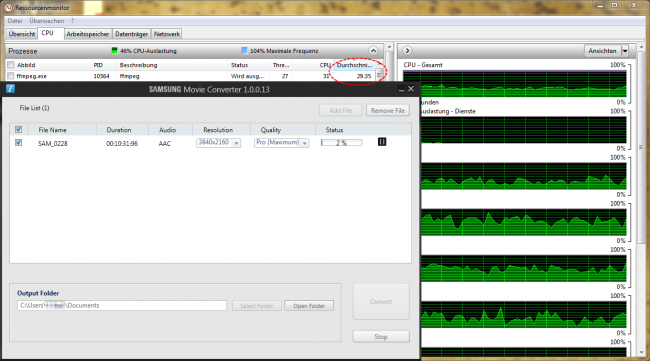Click the Ressourcenmonitor title bar icon
650x361 pixels.
pos(8,7)
